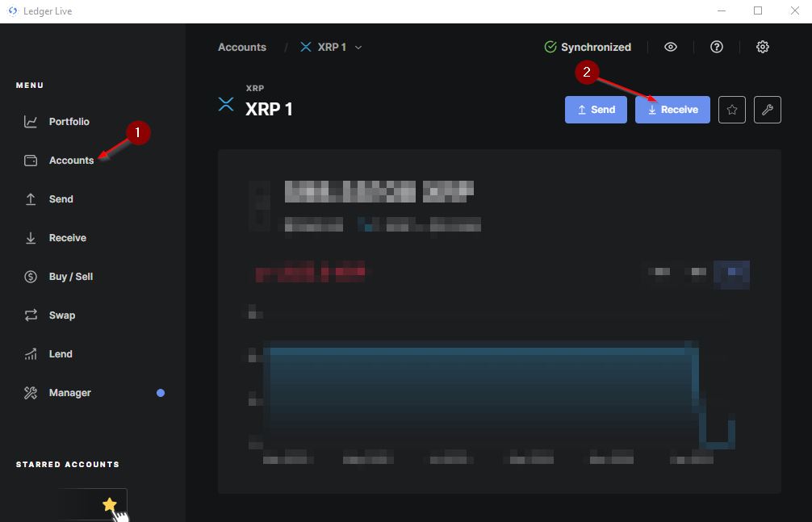
Task: Go to Accounts in the sidebar
Action: (71, 161)
